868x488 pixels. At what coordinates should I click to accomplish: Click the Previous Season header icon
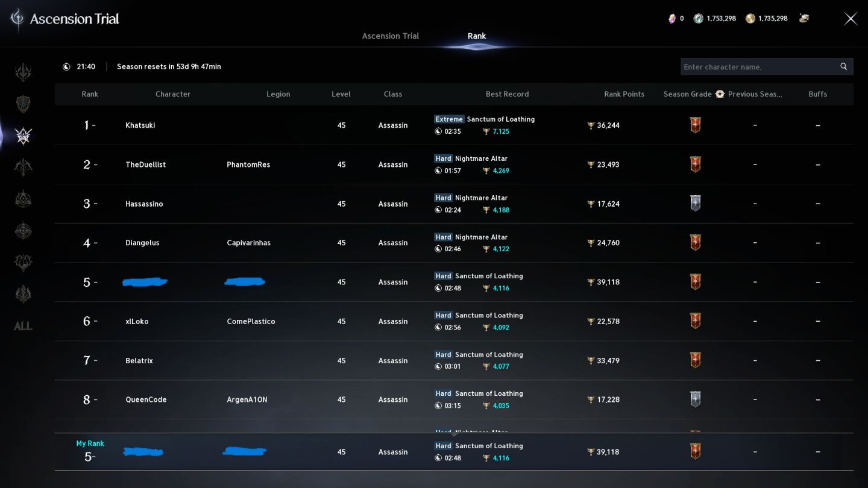(x=720, y=94)
